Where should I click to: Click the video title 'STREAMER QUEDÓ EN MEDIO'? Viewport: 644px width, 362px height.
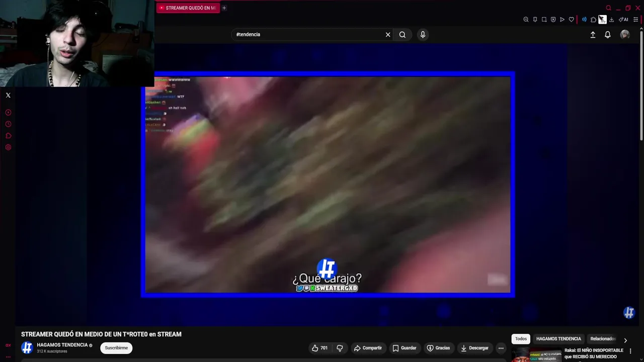[101, 334]
